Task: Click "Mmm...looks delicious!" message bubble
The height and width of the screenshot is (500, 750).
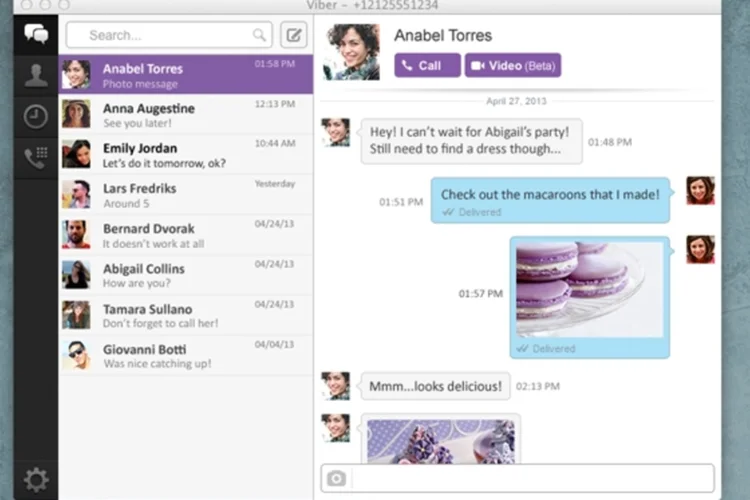Action: (435, 386)
